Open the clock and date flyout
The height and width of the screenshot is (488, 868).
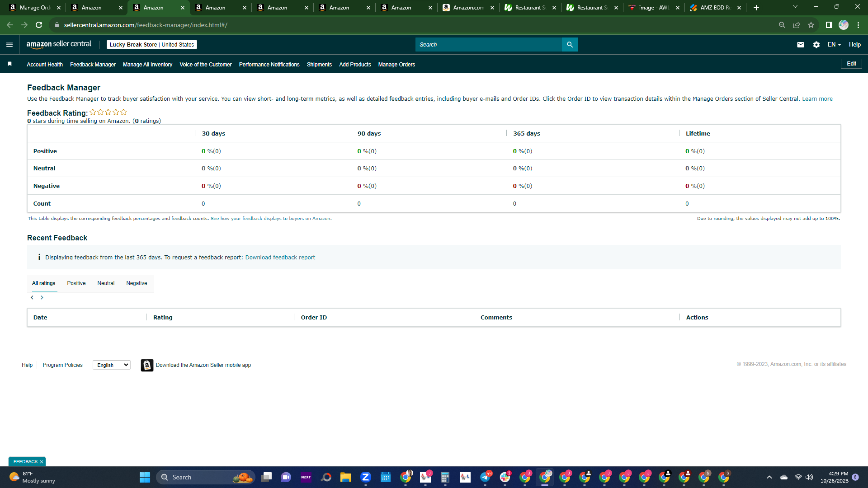[x=835, y=477]
